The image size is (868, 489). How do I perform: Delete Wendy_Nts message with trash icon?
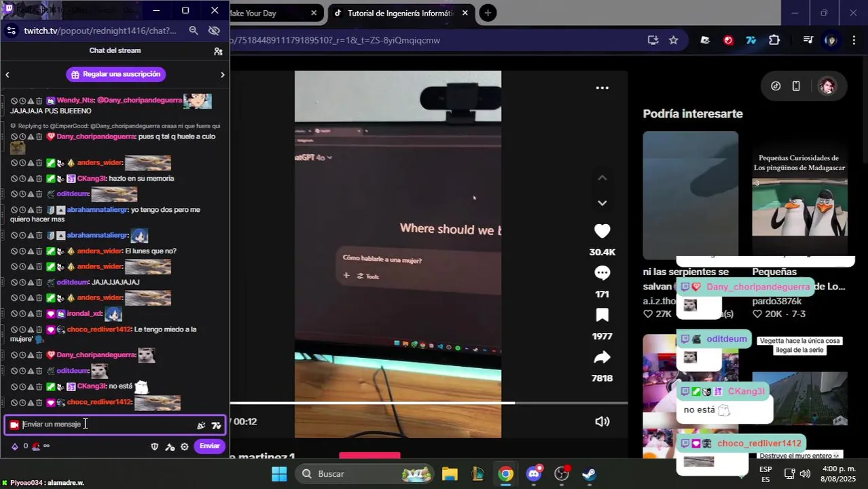tap(39, 101)
